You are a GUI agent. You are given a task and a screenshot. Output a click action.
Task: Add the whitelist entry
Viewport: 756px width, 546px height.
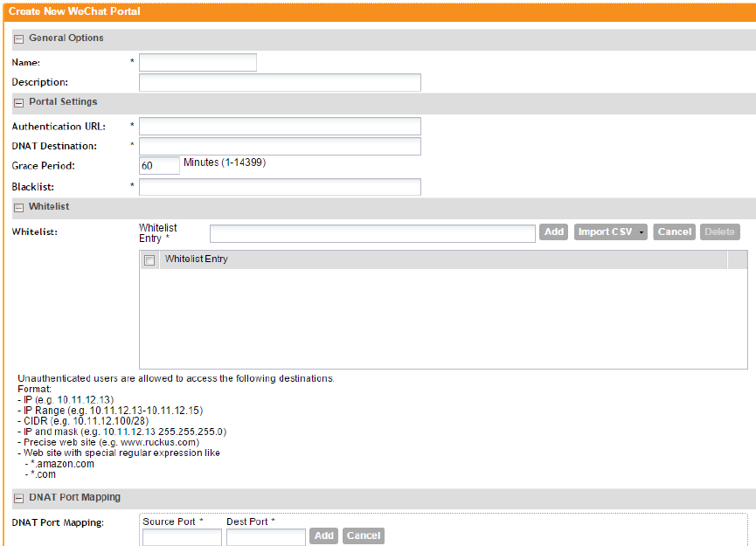click(x=553, y=232)
